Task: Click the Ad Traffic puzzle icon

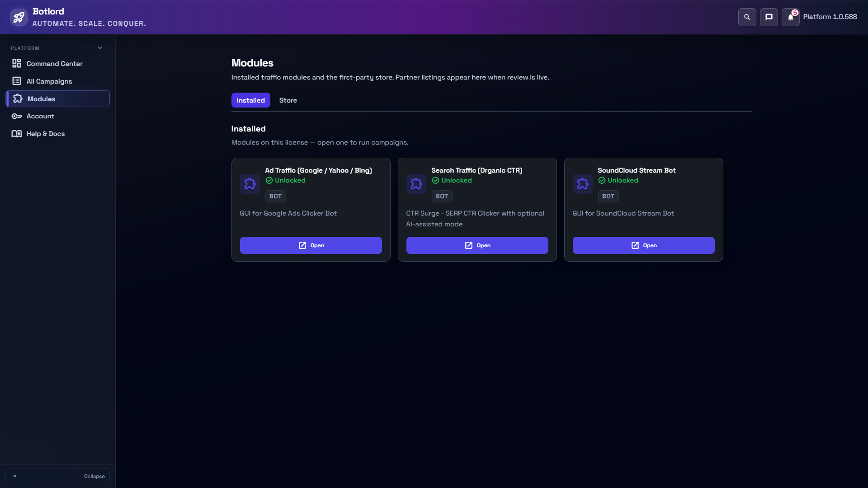Action: coord(250,184)
